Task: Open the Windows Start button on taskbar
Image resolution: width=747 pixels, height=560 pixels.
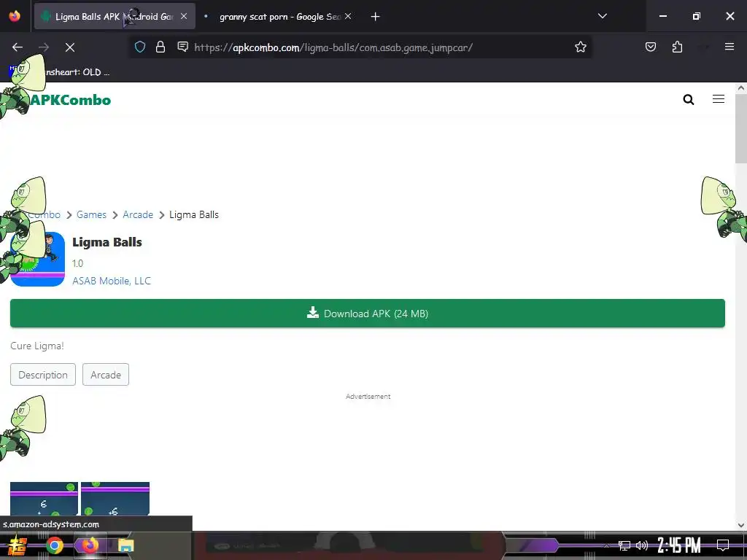Action: [x=17, y=545]
